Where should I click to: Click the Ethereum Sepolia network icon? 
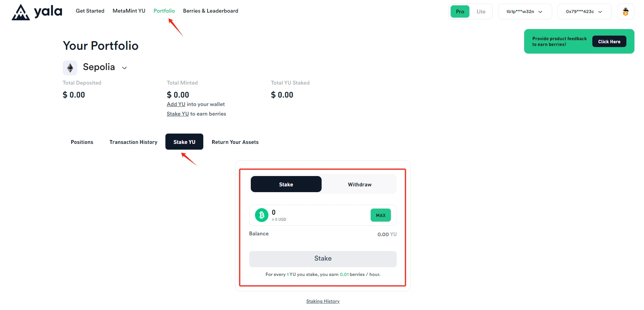(70, 68)
